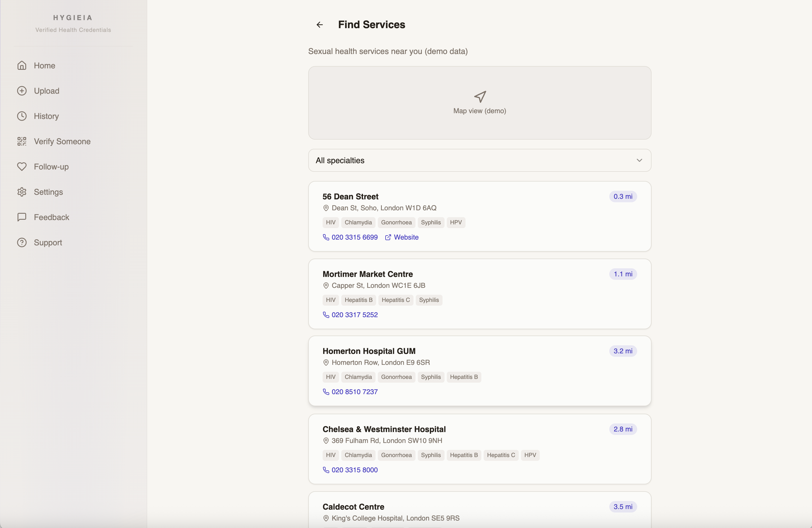Click the Settings gear icon
The width and height of the screenshot is (812, 528).
22,192
